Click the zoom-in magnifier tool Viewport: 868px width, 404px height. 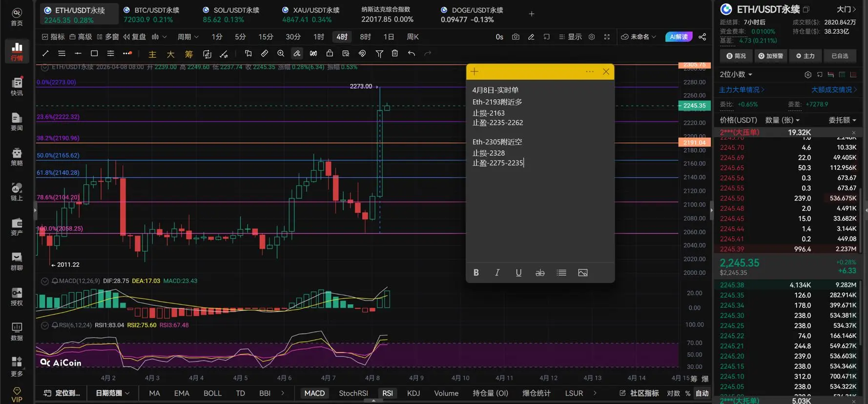pos(281,54)
